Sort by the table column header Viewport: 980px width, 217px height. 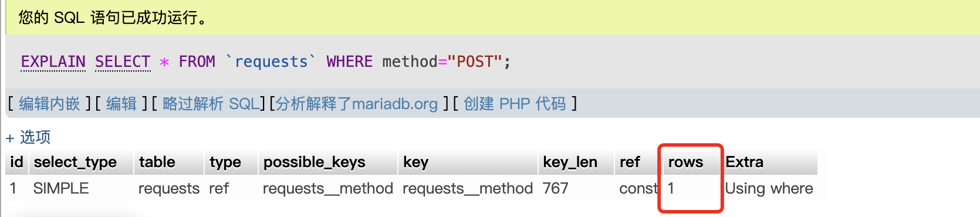(x=157, y=162)
